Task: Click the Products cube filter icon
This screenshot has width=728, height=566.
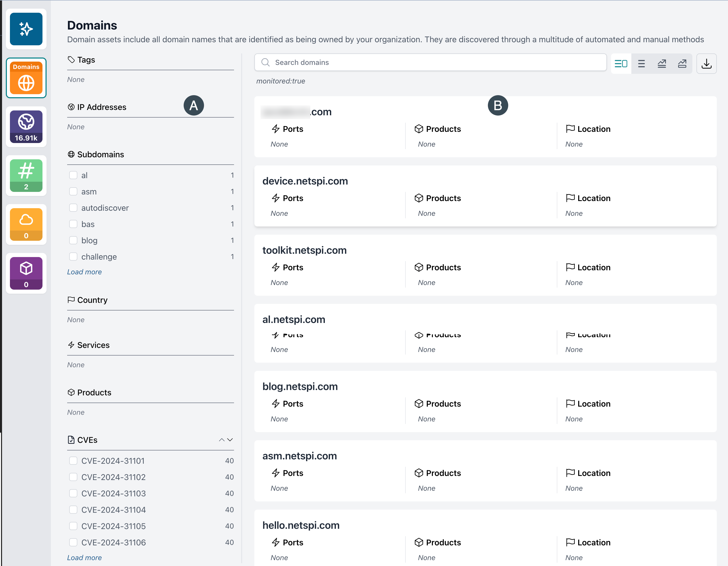Action: pos(71,393)
